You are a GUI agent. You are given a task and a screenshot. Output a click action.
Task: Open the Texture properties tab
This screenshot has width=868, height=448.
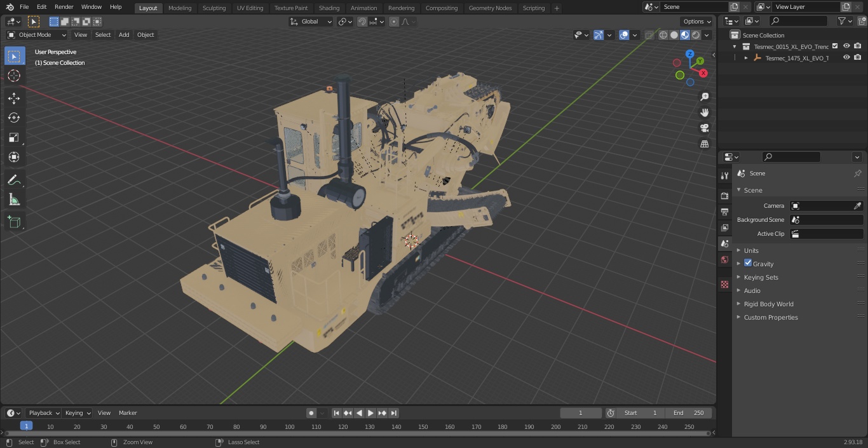pos(724,284)
